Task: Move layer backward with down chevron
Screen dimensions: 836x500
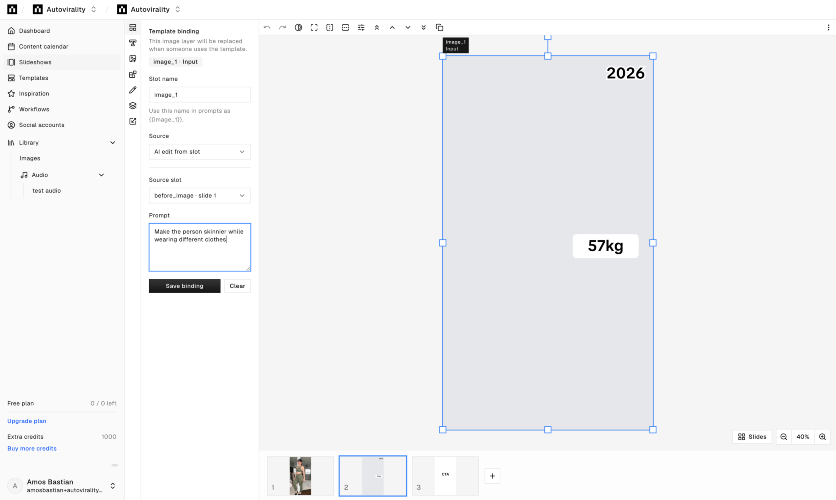Action: (x=408, y=28)
